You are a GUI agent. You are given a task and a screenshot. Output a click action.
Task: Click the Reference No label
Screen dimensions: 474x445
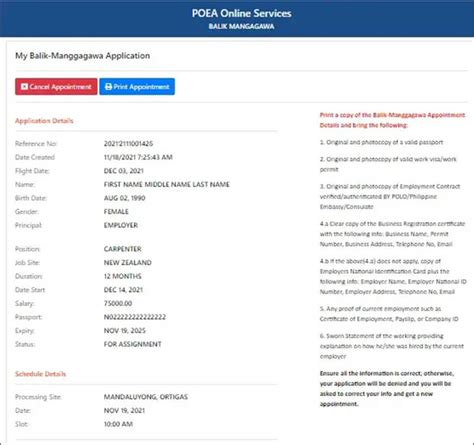(x=36, y=144)
